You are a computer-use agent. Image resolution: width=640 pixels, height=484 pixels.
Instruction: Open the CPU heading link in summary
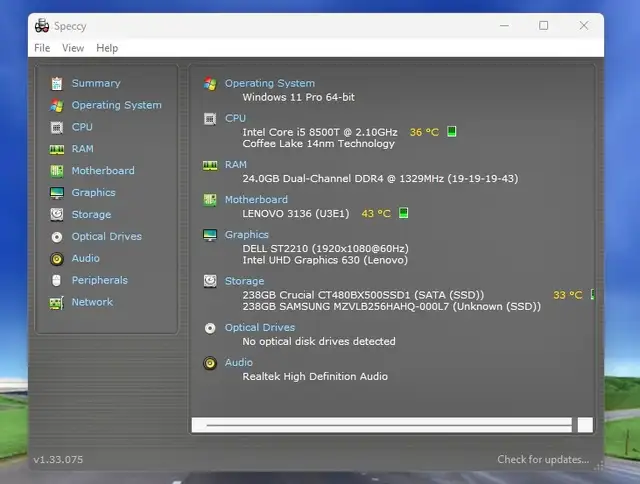click(236, 118)
